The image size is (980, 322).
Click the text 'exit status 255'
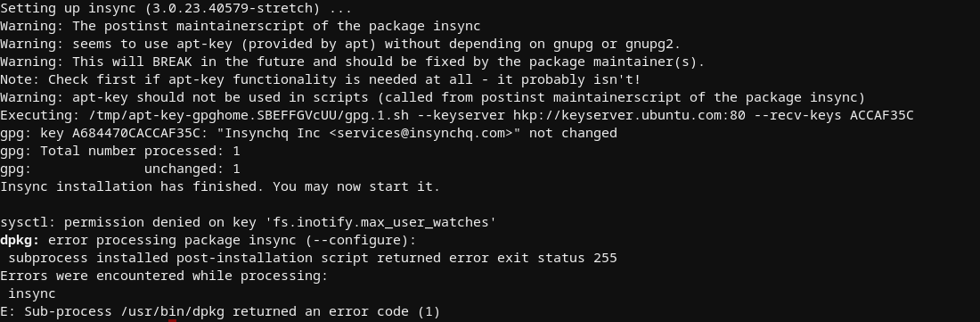coord(557,259)
